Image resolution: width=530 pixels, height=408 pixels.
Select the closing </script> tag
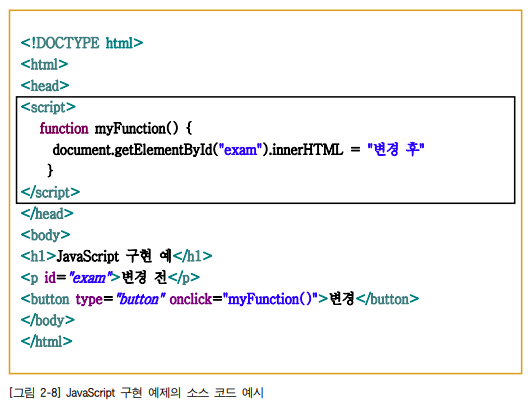[x=50, y=192]
